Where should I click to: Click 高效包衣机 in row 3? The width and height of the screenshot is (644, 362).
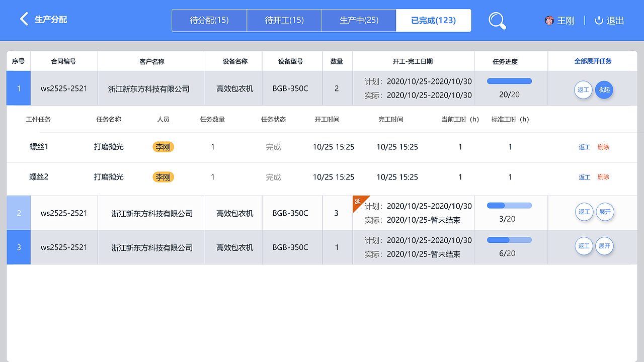(235, 247)
